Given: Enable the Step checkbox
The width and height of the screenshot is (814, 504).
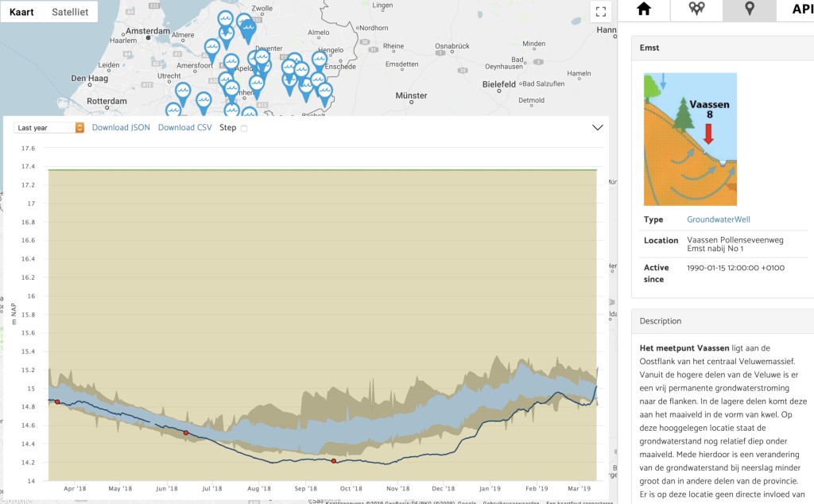Looking at the screenshot, I should (244, 128).
